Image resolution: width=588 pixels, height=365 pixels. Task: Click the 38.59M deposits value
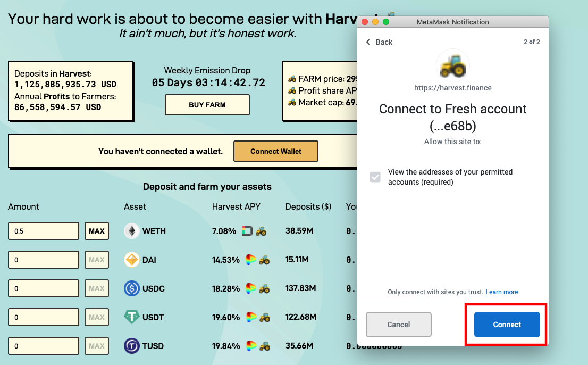299,231
